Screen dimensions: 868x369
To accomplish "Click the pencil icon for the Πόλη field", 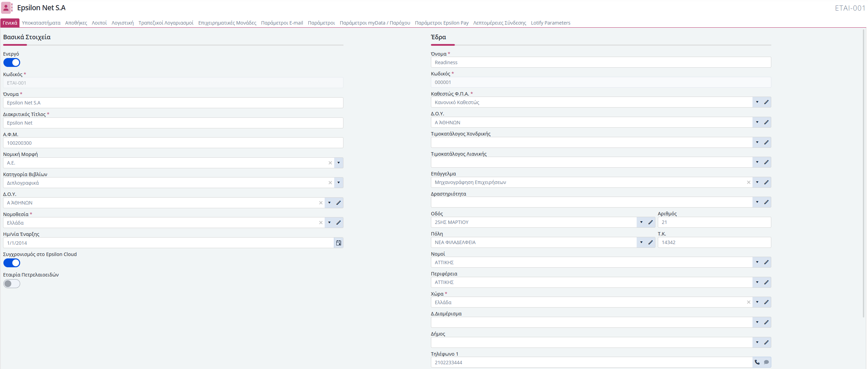I will click(651, 242).
